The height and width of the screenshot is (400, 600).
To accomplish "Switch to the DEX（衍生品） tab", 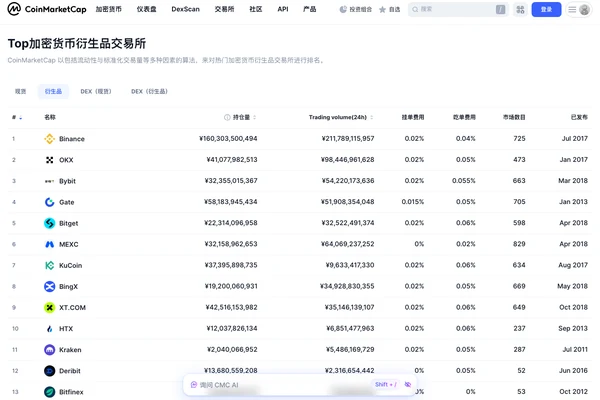I will [149, 91].
